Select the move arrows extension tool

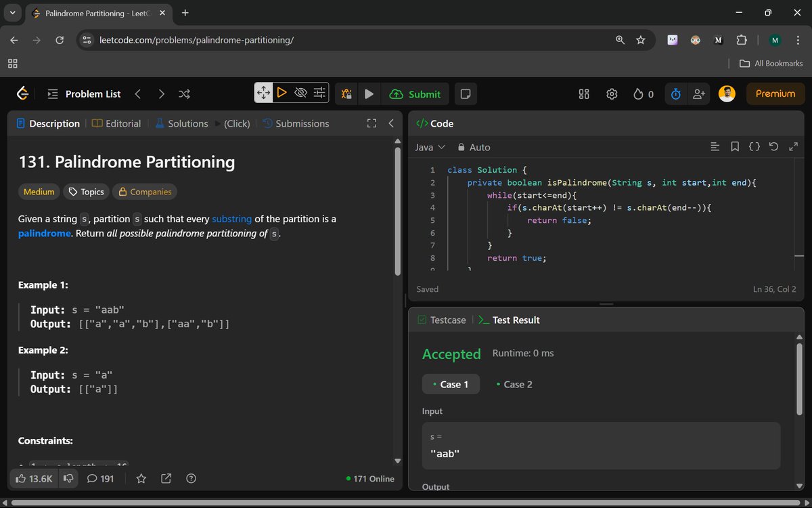pos(263,93)
